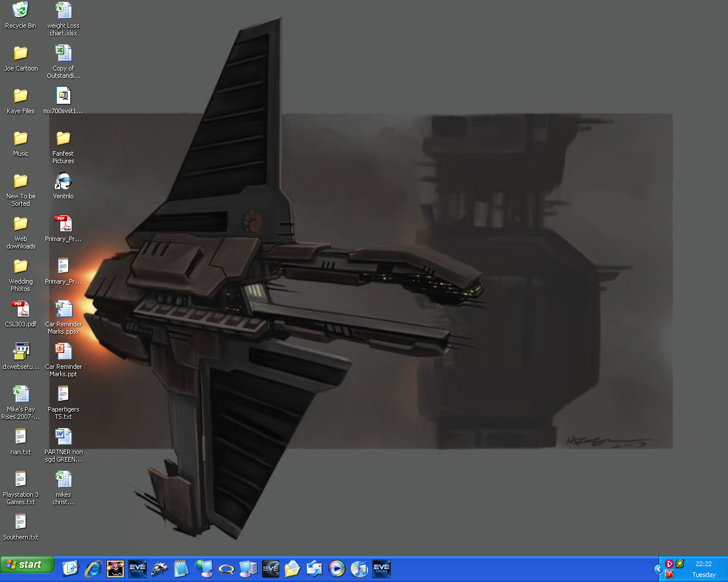Click the lightning bolt tray icon

point(680,564)
